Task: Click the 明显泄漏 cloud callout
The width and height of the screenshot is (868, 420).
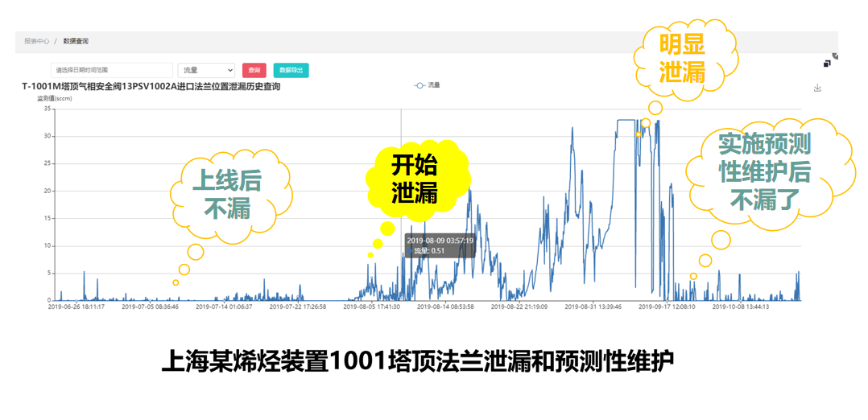Action: pyautogui.click(x=683, y=58)
